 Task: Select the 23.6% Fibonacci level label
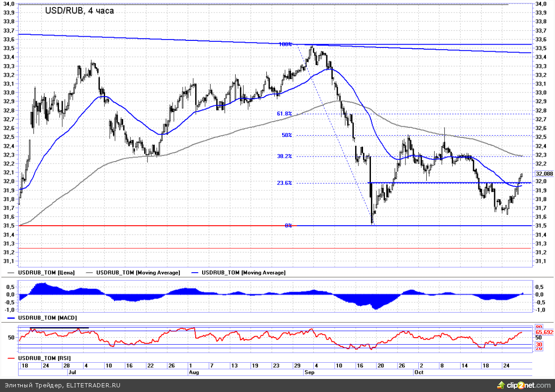(284, 183)
